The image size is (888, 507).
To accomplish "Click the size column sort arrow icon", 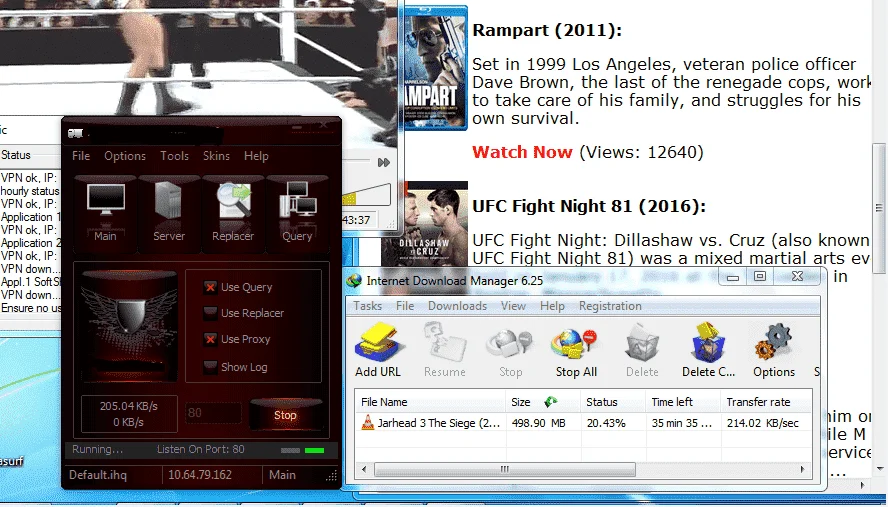I will (x=550, y=402).
